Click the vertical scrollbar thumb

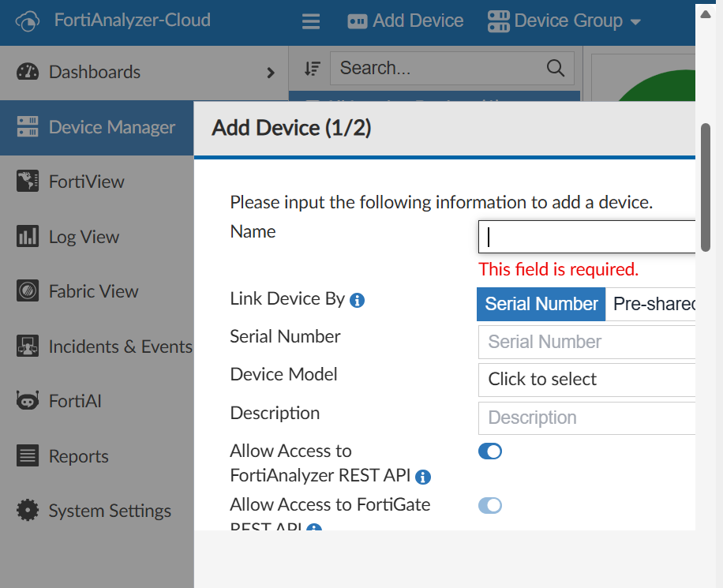[706, 187]
